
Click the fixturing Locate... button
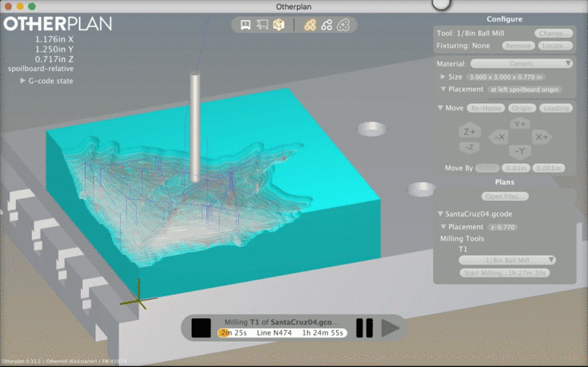[555, 46]
